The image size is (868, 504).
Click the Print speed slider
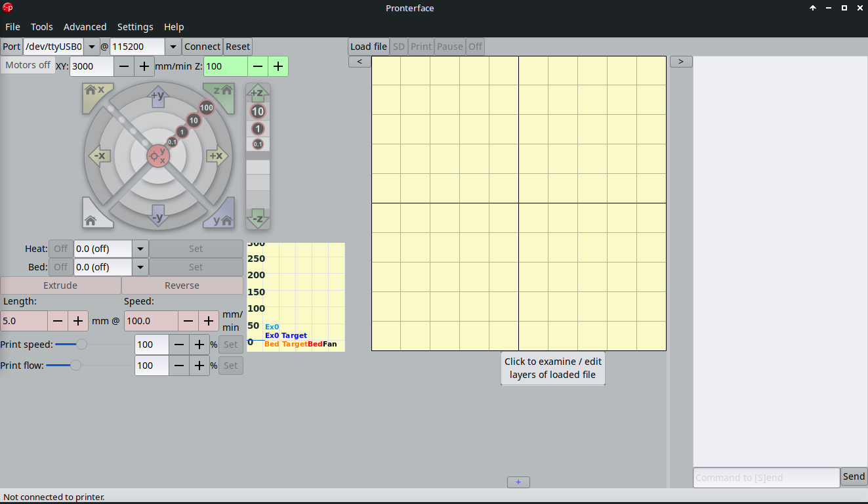point(81,344)
